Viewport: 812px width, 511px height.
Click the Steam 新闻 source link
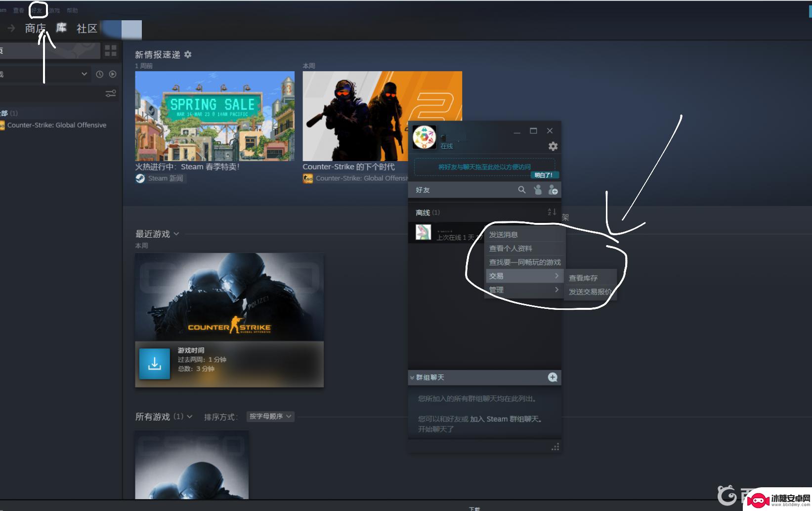[166, 178]
